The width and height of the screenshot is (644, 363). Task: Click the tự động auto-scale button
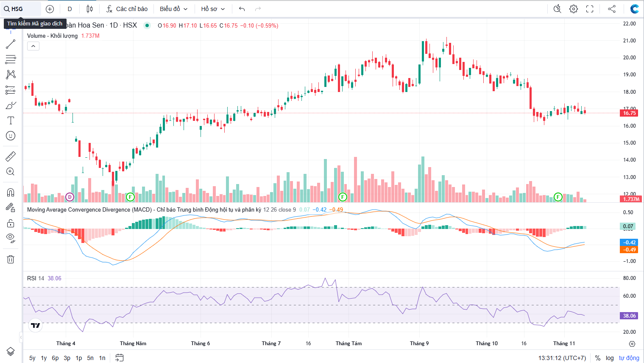pyautogui.click(x=629, y=358)
